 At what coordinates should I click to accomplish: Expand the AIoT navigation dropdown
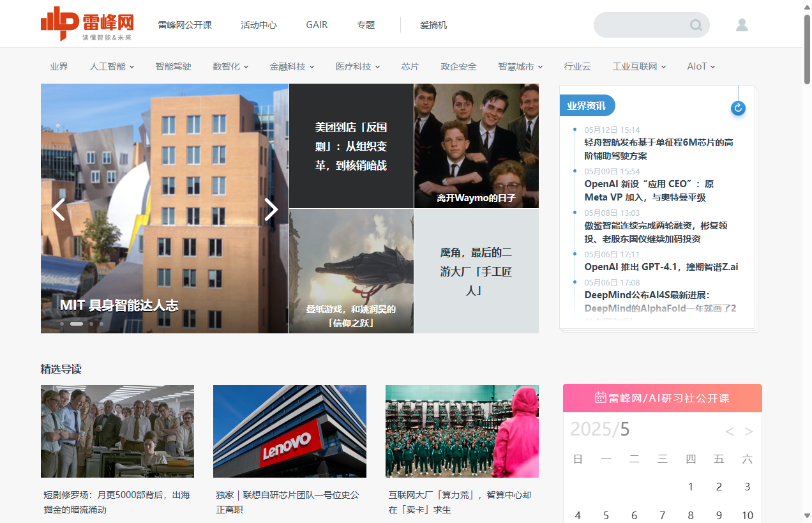click(x=701, y=66)
